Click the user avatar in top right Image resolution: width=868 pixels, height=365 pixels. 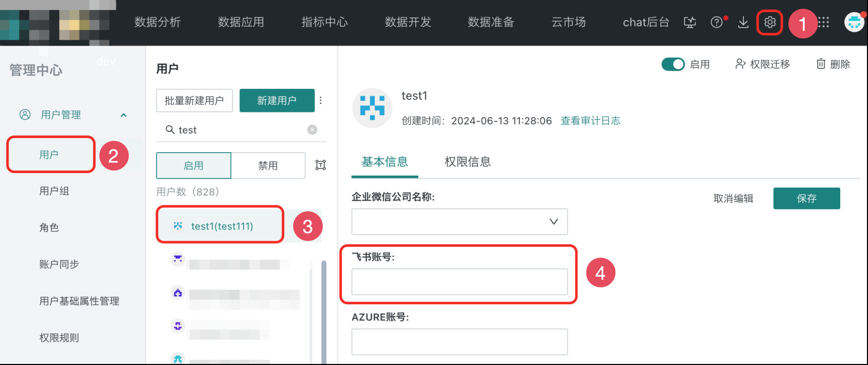point(854,22)
